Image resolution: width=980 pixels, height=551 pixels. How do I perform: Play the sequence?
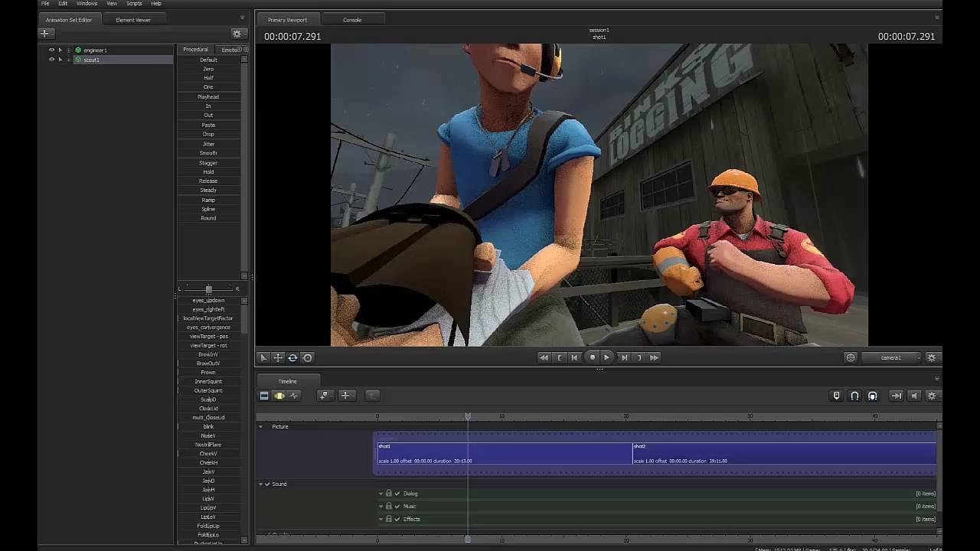[x=606, y=357]
